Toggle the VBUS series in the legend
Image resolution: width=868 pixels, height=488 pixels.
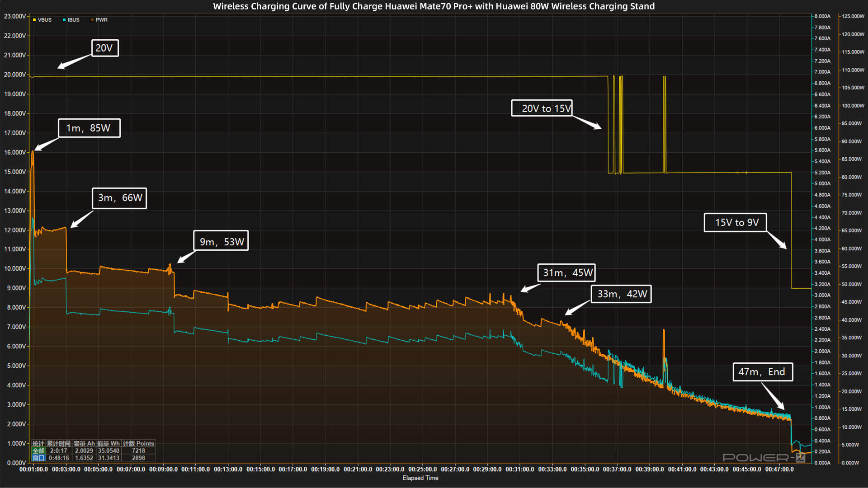(42, 20)
